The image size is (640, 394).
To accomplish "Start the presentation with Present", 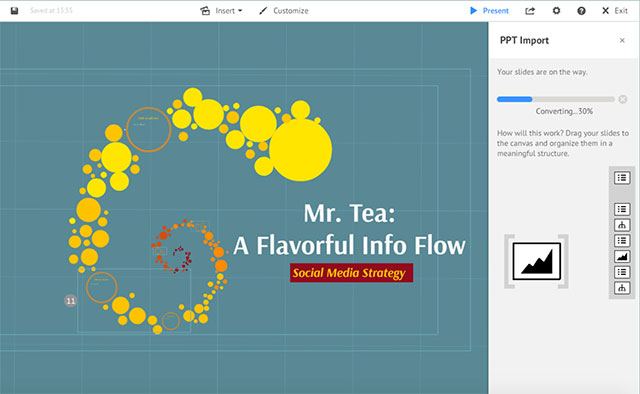I will point(489,11).
